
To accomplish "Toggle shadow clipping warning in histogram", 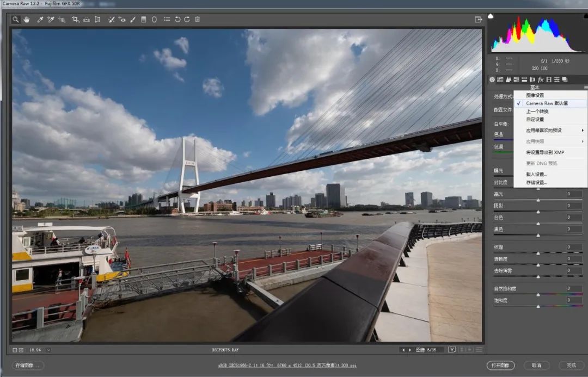I will (491, 17).
